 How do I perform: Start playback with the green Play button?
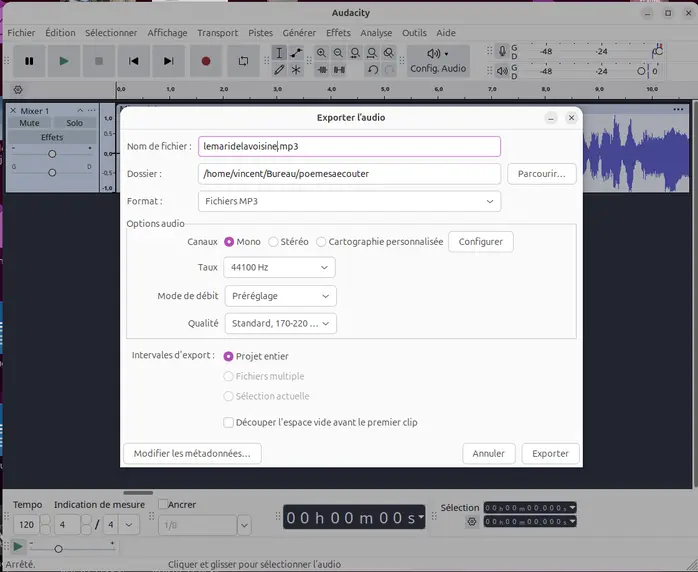point(64,61)
